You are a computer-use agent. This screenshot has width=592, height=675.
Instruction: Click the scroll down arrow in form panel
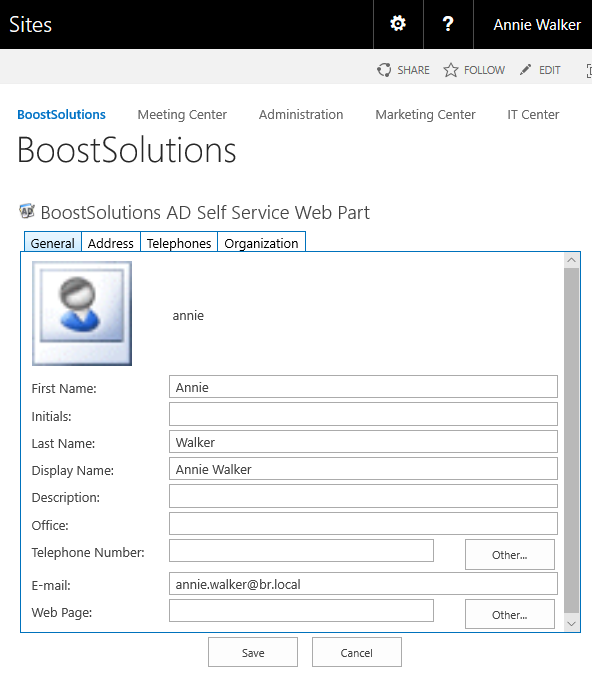[x=571, y=623]
